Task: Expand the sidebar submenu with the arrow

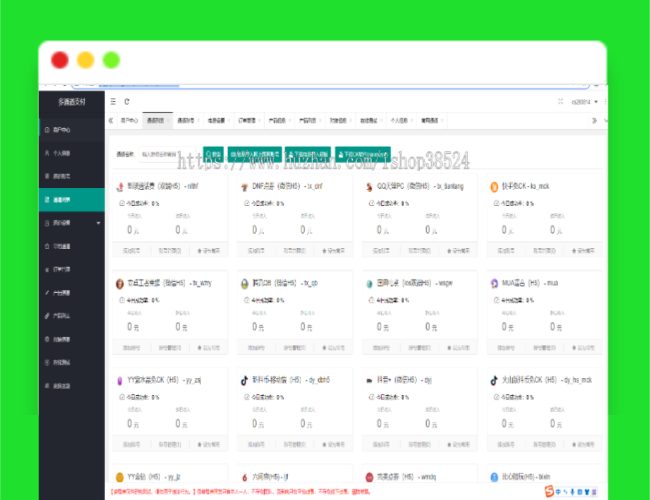Action: (x=98, y=222)
